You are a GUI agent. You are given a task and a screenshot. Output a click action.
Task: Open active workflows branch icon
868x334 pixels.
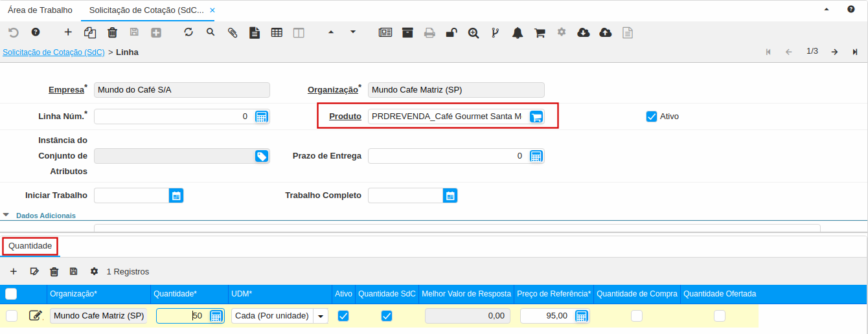(496, 32)
